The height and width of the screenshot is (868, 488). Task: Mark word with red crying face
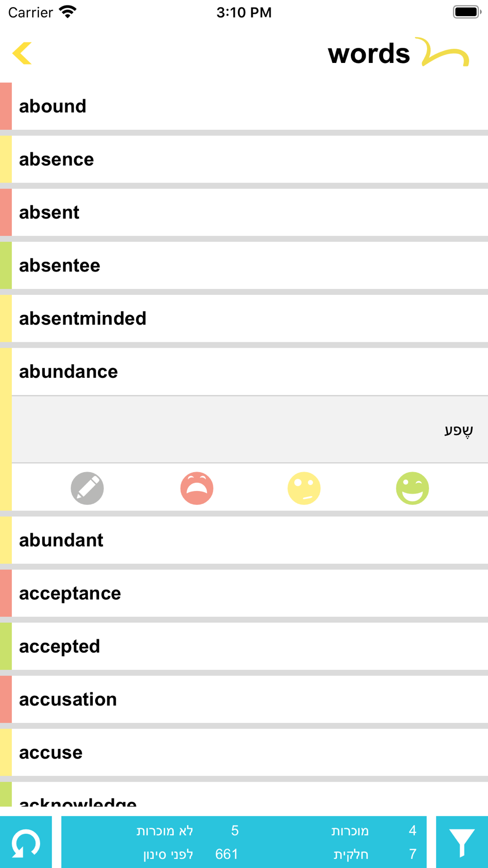point(197,488)
